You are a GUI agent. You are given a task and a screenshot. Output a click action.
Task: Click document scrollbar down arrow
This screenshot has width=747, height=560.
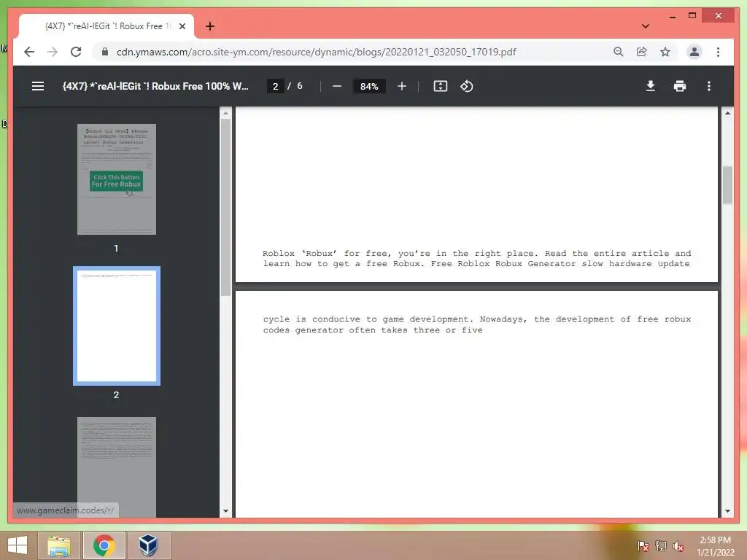point(727,511)
